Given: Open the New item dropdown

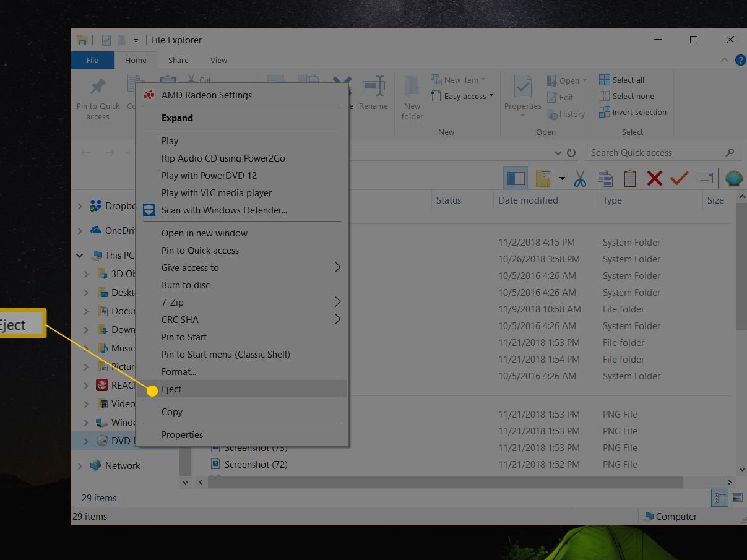Looking at the screenshot, I should pos(483,80).
